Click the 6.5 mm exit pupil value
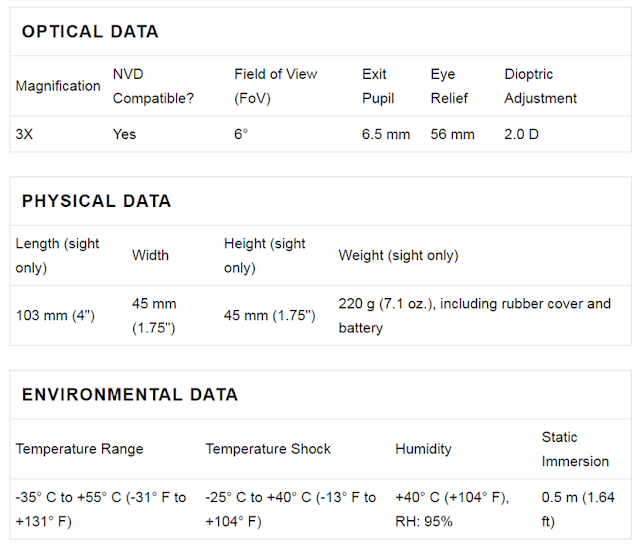 (x=386, y=134)
